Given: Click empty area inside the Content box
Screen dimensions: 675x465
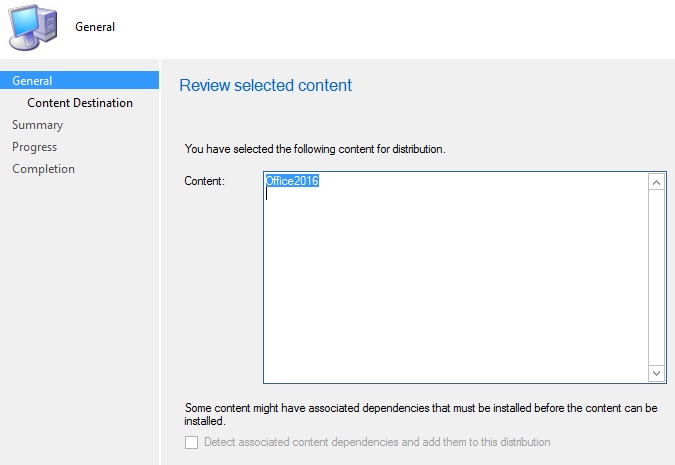Looking at the screenshot, I should [450, 290].
